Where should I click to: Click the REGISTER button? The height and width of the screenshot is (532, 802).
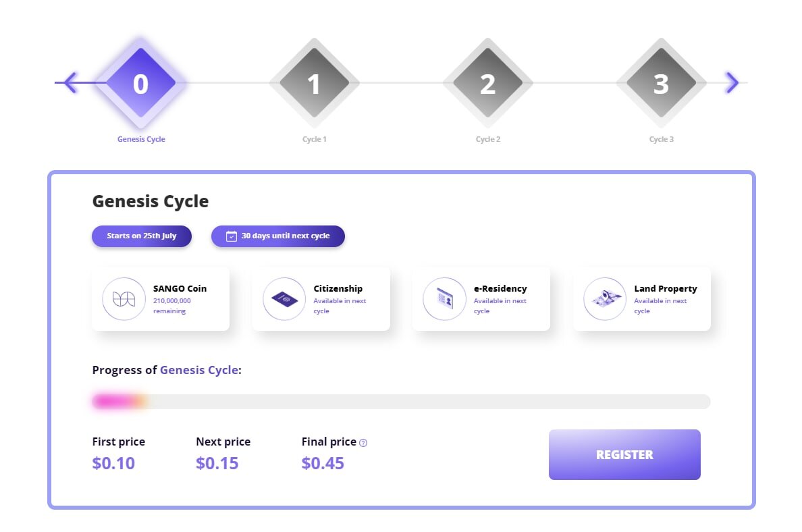click(624, 455)
